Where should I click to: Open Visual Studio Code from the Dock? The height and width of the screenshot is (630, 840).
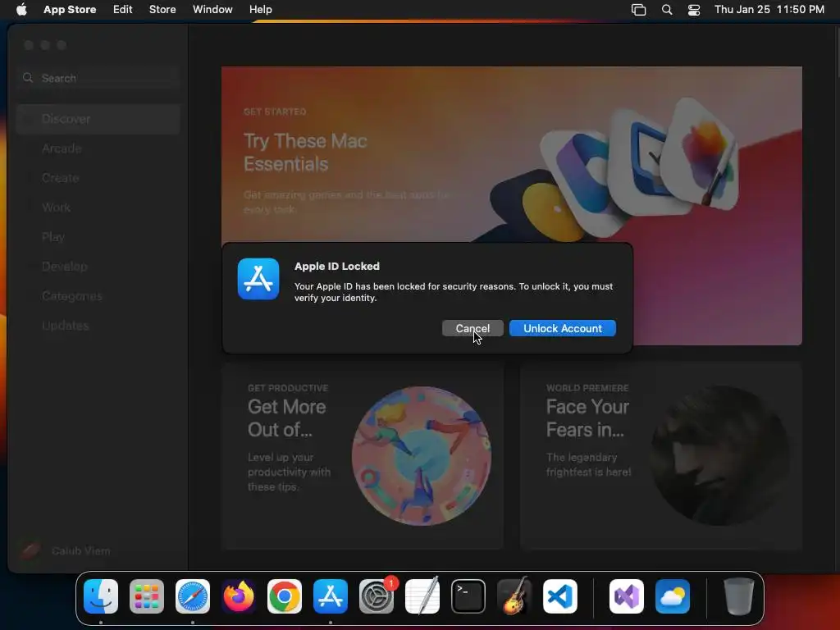click(559, 596)
